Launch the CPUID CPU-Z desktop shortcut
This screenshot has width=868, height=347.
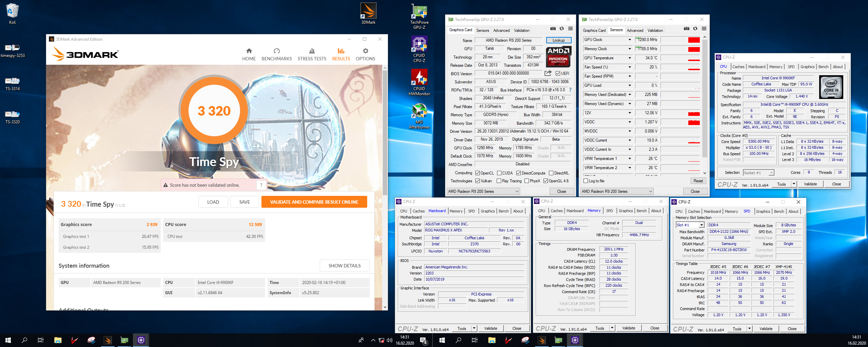(x=419, y=49)
